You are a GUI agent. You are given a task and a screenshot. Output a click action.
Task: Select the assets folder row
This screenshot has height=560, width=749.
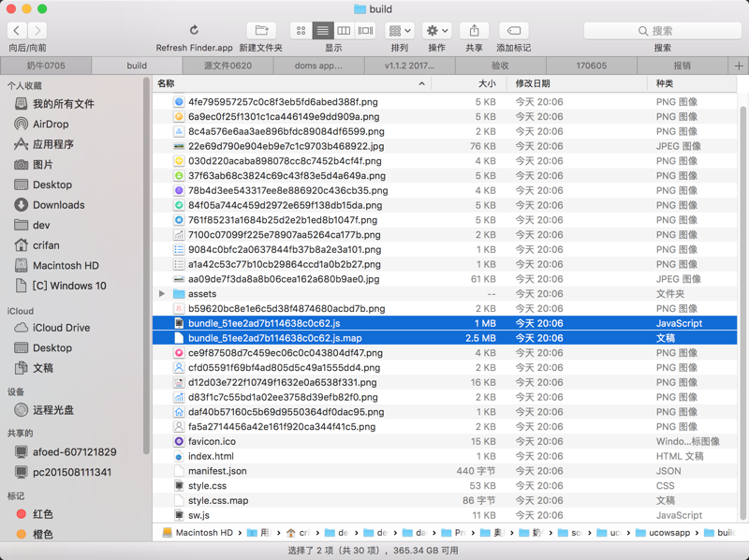point(445,294)
